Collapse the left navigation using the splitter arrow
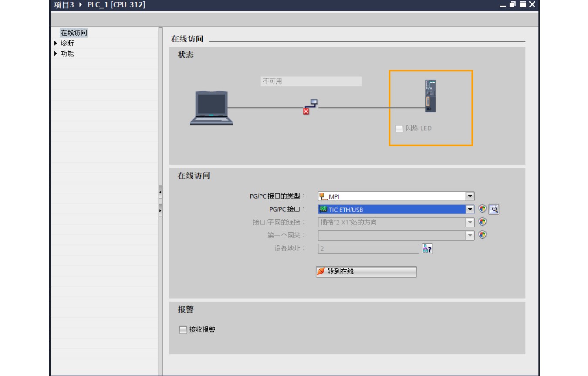 pyautogui.click(x=160, y=192)
